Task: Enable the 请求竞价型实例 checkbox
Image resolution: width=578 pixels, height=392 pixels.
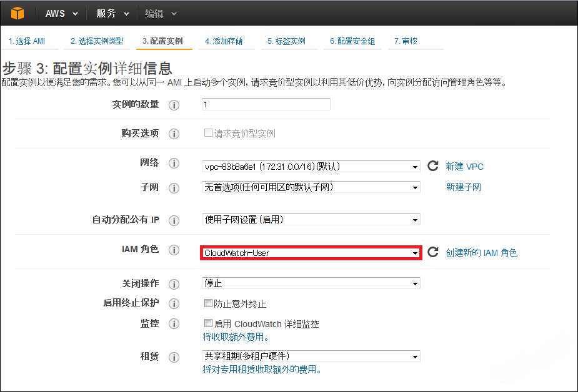Action: pos(209,134)
